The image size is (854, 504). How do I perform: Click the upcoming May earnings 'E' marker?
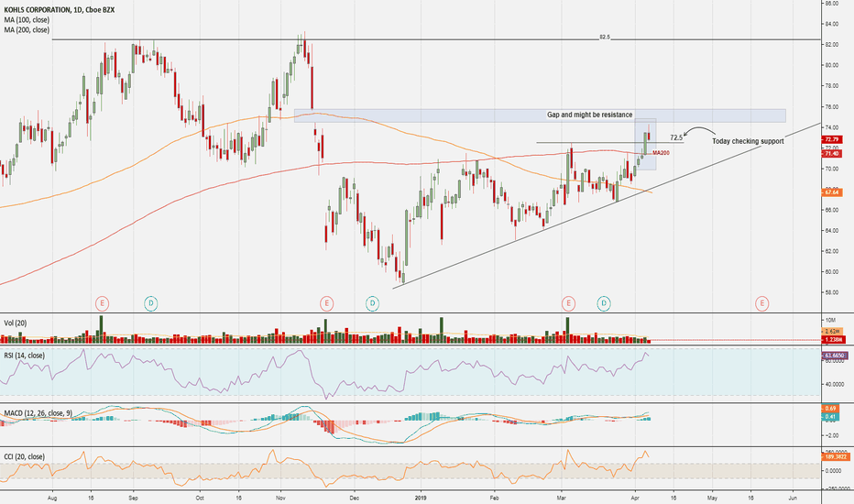pyautogui.click(x=762, y=303)
